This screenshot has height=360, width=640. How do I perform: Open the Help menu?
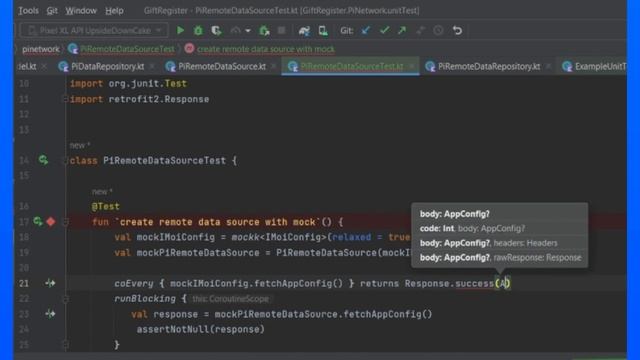[x=114, y=11]
